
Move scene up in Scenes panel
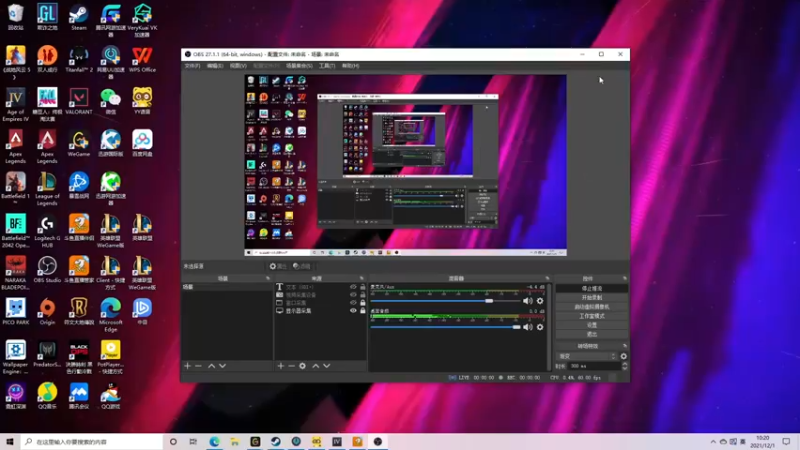[x=211, y=366]
